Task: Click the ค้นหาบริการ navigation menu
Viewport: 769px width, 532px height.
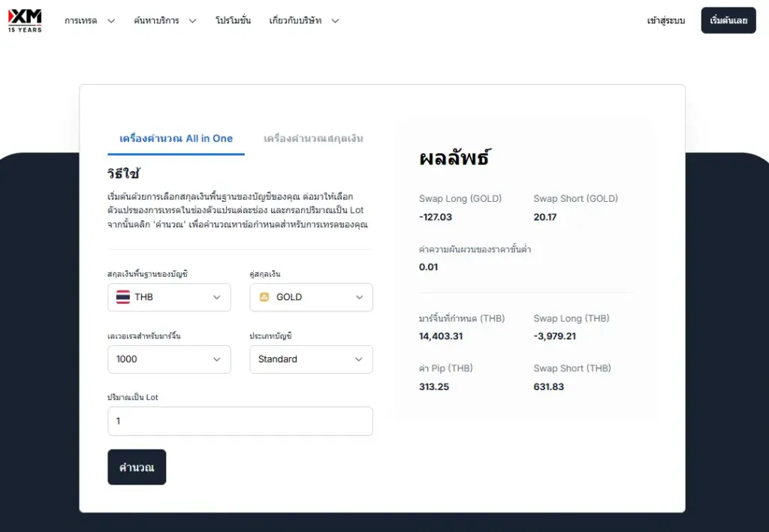Action: [156, 21]
